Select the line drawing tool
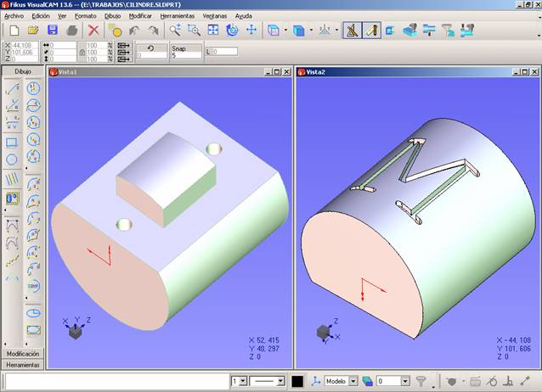 pyautogui.click(x=12, y=87)
